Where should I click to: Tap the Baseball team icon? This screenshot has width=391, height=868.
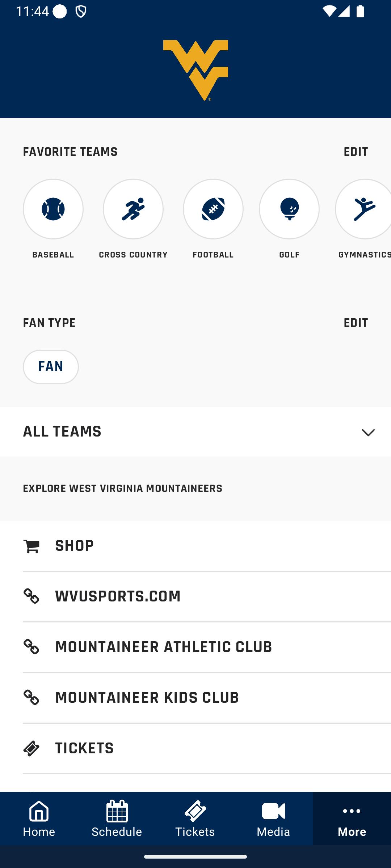tap(53, 209)
